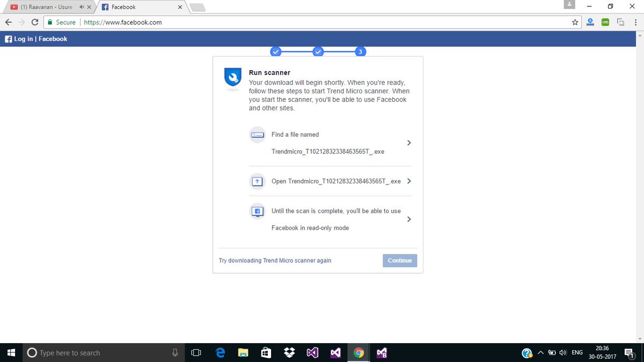Open the Visual Studio Blend taskbar icon

tap(382, 353)
